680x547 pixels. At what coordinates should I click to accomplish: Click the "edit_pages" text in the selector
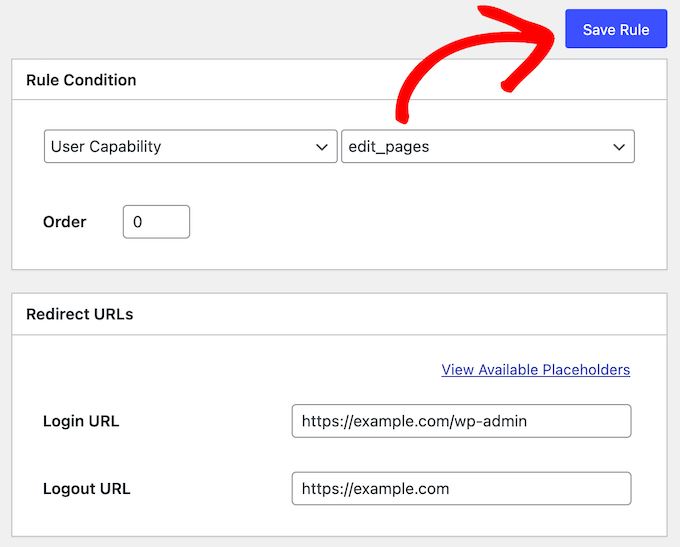[388, 146]
